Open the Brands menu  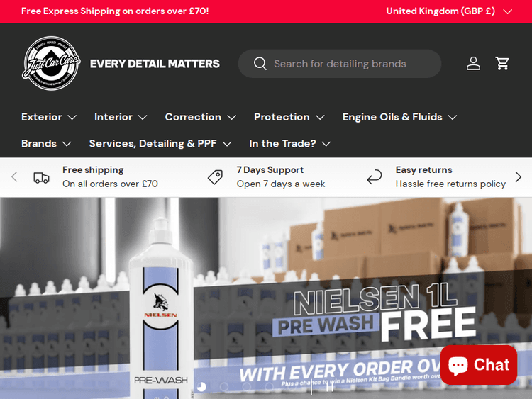click(x=46, y=144)
